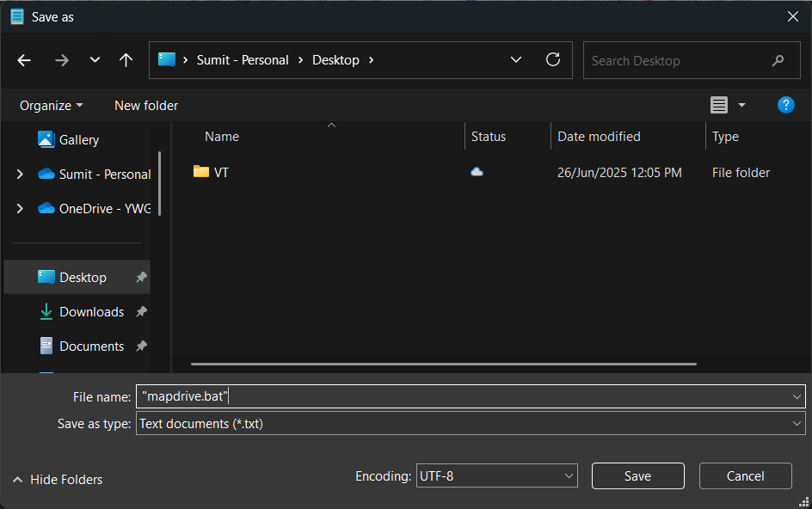Open the Encoding dropdown
This screenshot has width=812, height=509.
click(x=496, y=475)
